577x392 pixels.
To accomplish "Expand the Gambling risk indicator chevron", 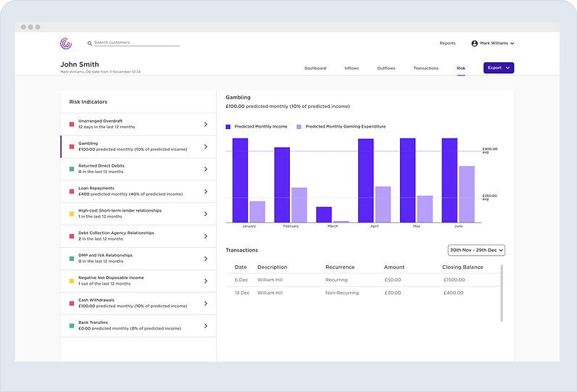I will click(x=206, y=146).
